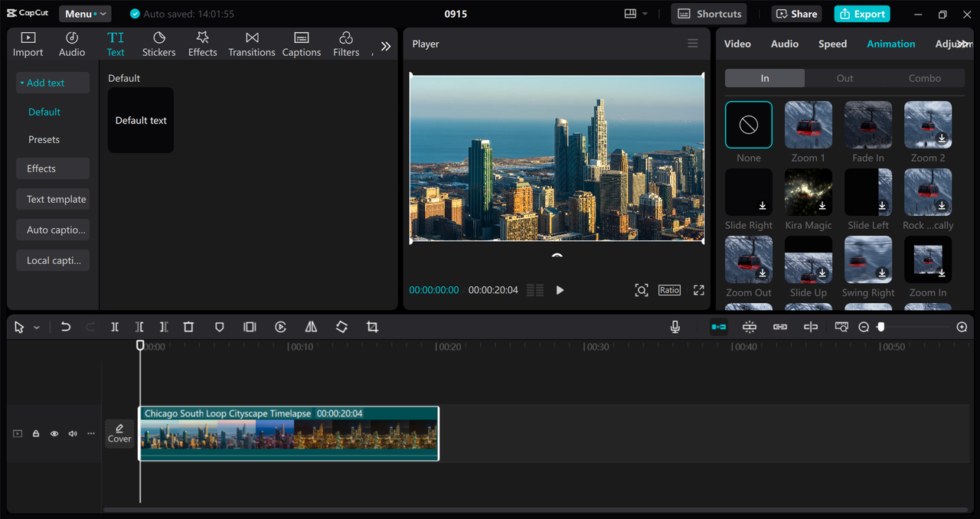
Task: Open the Filters tab
Action: (346, 44)
